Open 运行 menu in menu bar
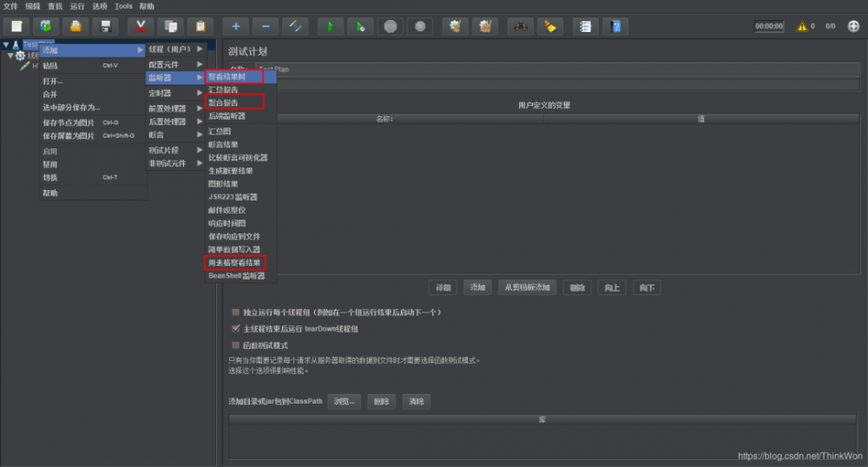 click(x=77, y=6)
